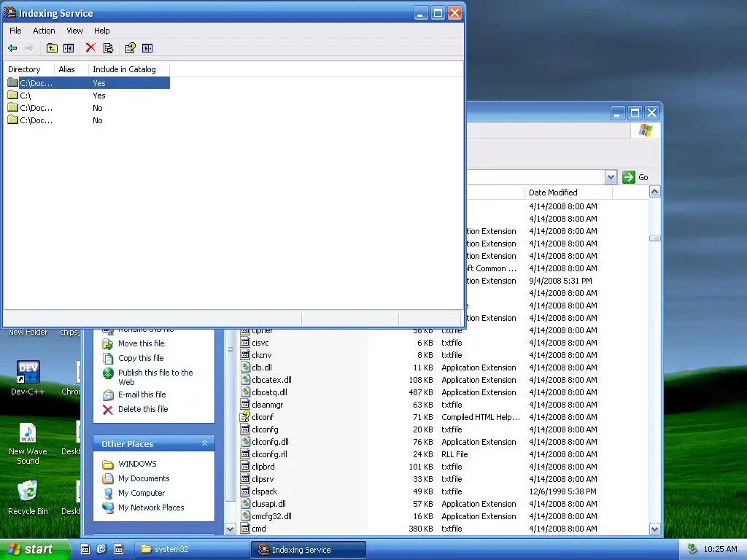This screenshot has width=747, height=560.
Task: Select the Recycle Bin desktop icon
Action: click(x=28, y=497)
